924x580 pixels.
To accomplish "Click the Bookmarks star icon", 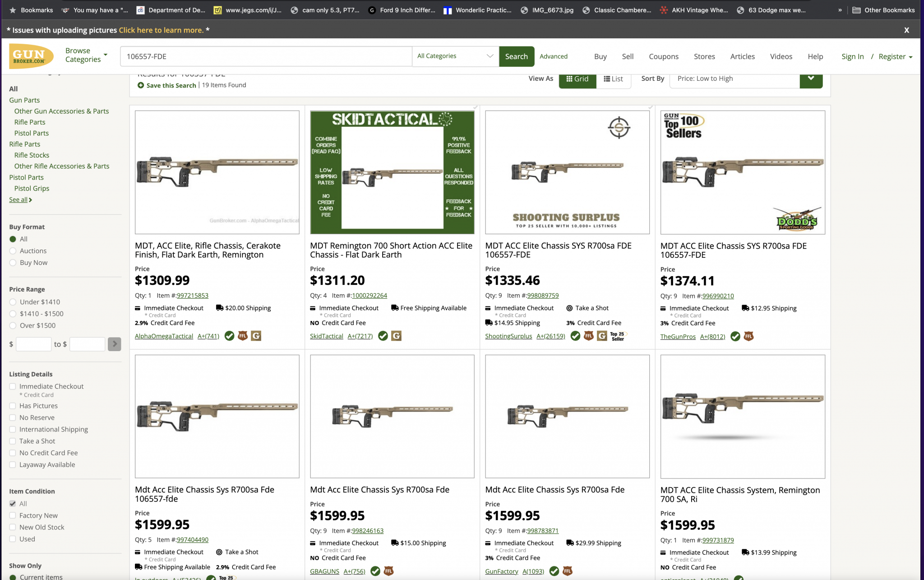I will pyautogui.click(x=13, y=10).
